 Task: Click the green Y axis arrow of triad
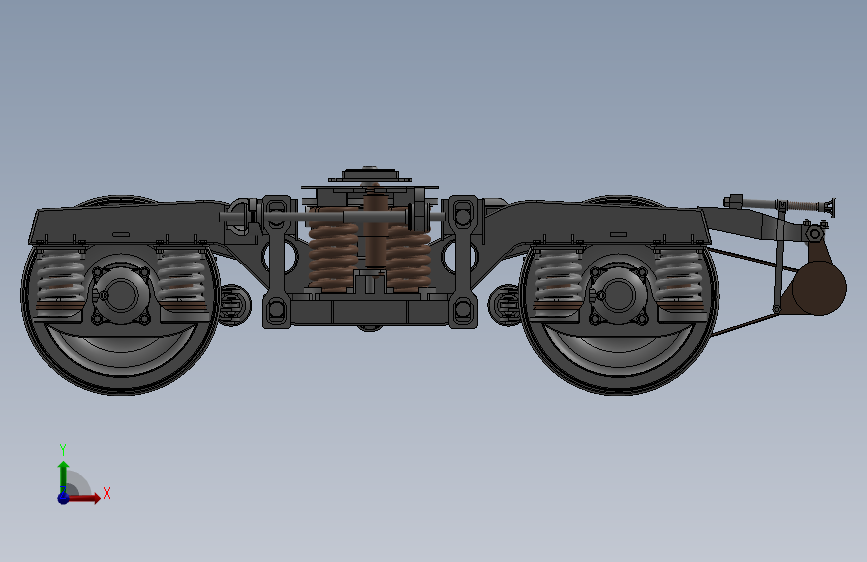point(64,476)
